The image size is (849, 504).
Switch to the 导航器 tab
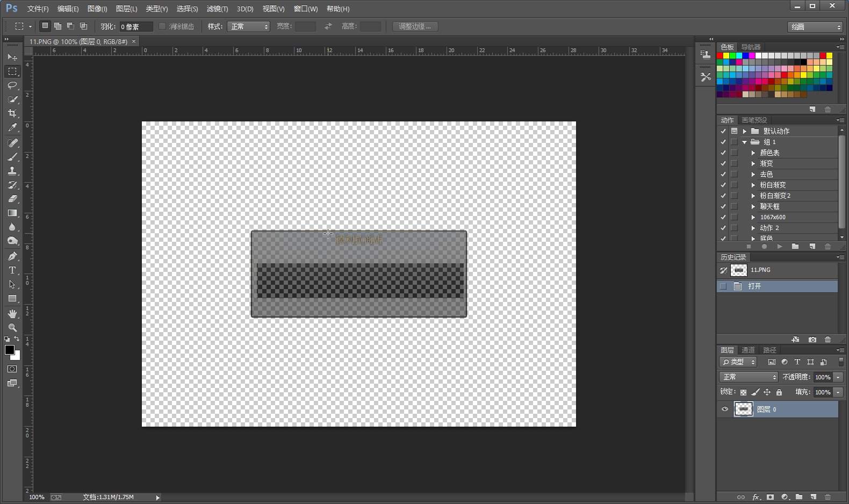coord(751,47)
